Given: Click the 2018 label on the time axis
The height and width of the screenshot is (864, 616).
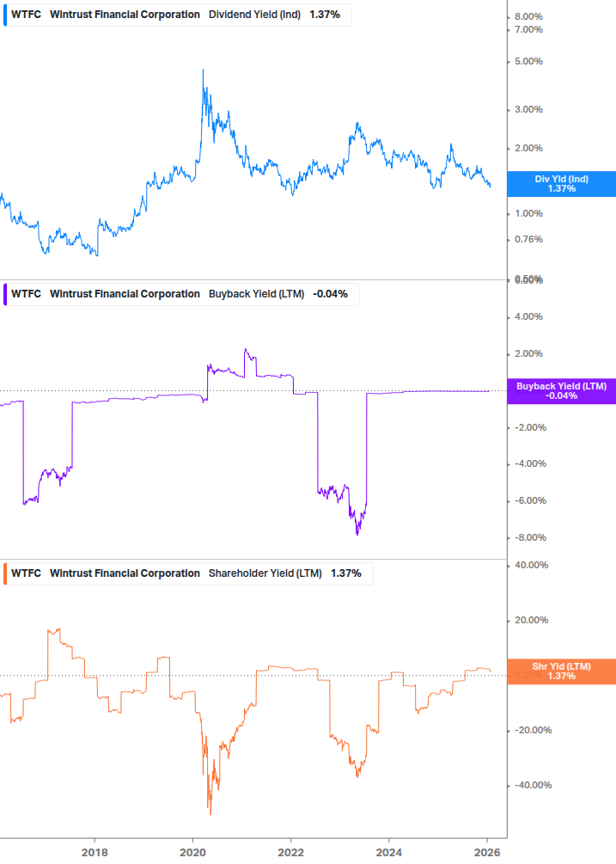Looking at the screenshot, I should (x=95, y=853).
